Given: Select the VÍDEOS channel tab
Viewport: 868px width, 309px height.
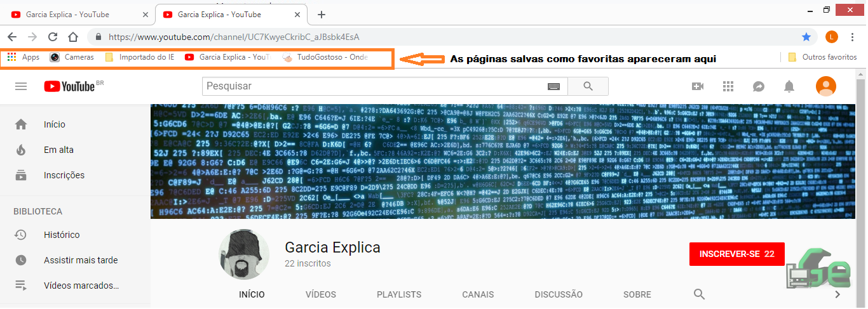Looking at the screenshot, I should (x=321, y=294).
